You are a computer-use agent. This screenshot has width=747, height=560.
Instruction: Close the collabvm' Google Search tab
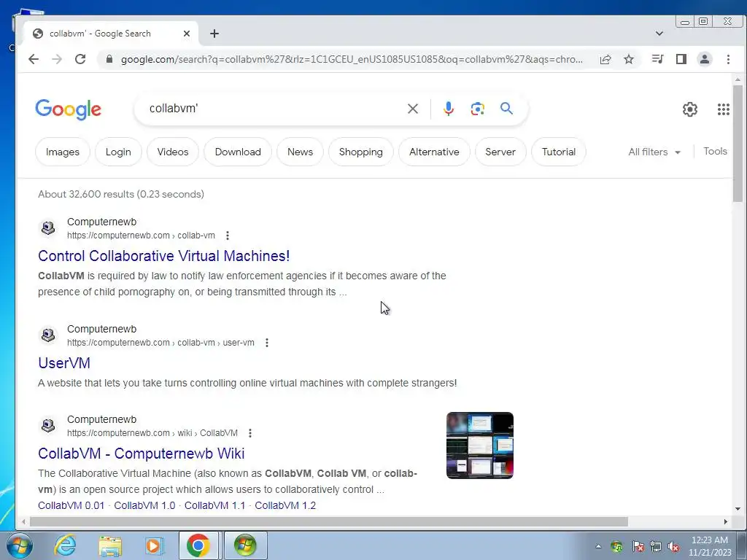[187, 34]
